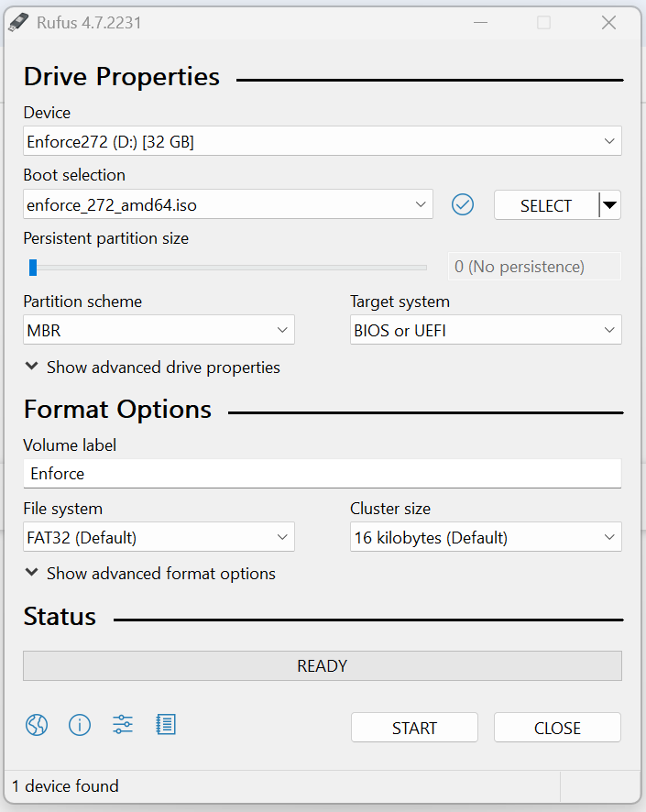This screenshot has height=812, width=646.
Task: Expand Show advanced format options
Action: click(x=150, y=574)
